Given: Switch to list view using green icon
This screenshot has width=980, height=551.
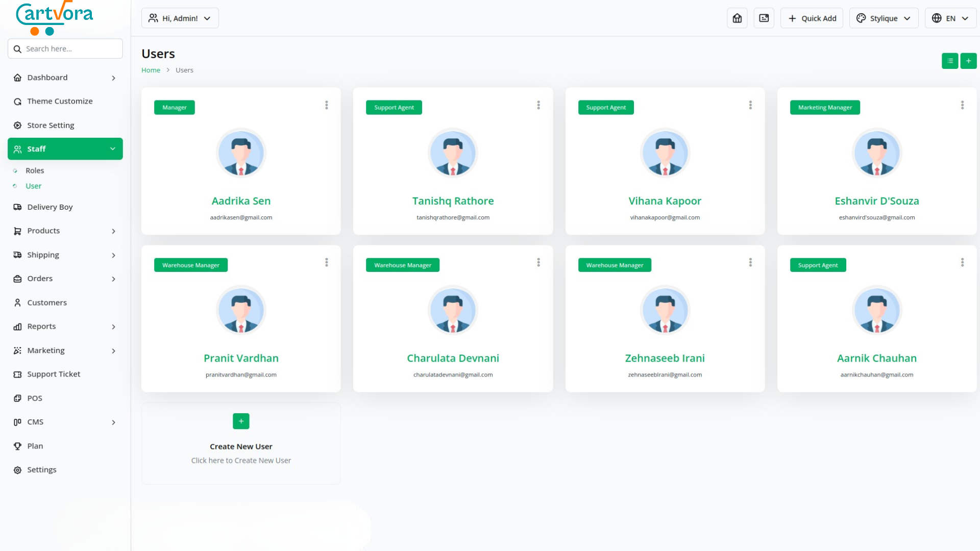Looking at the screenshot, I should coord(949,61).
